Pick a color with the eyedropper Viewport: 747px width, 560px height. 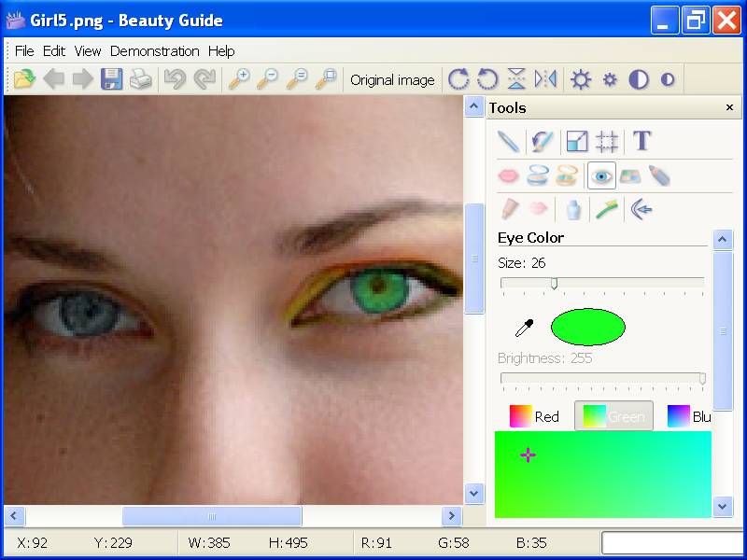pos(525,328)
